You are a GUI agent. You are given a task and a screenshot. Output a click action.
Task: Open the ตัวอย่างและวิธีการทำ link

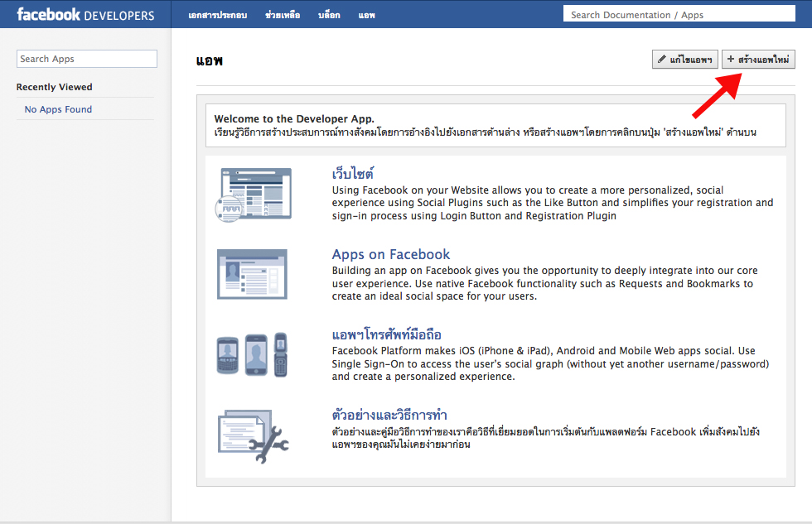point(389,415)
